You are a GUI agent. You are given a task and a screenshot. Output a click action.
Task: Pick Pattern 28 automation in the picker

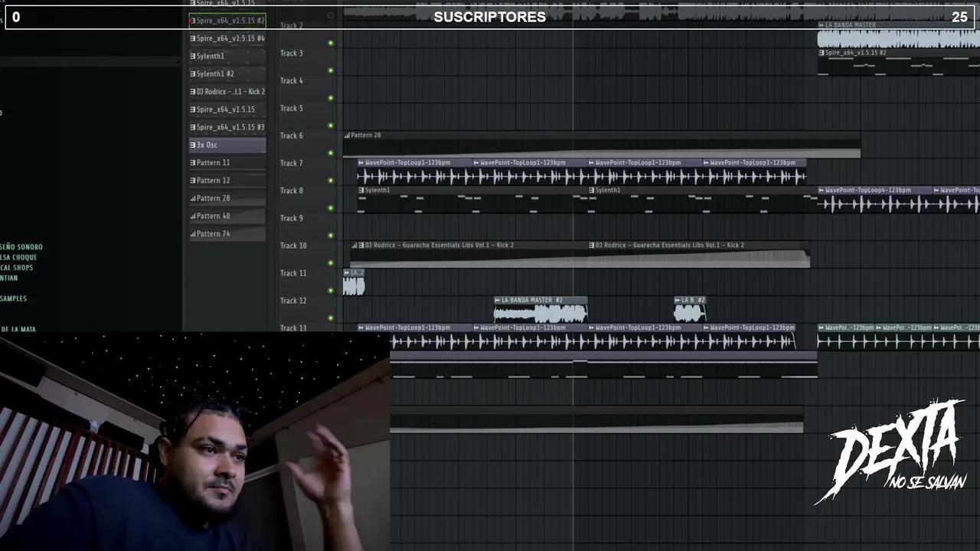click(x=227, y=198)
